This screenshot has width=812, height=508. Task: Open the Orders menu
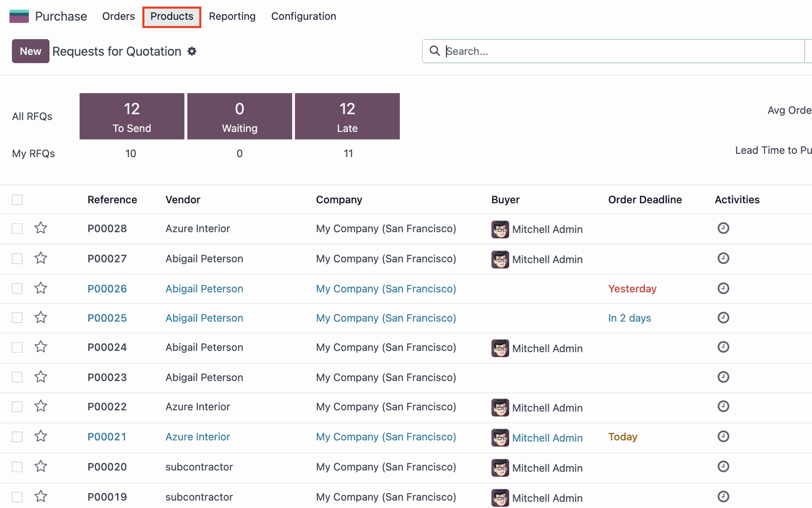(118, 16)
